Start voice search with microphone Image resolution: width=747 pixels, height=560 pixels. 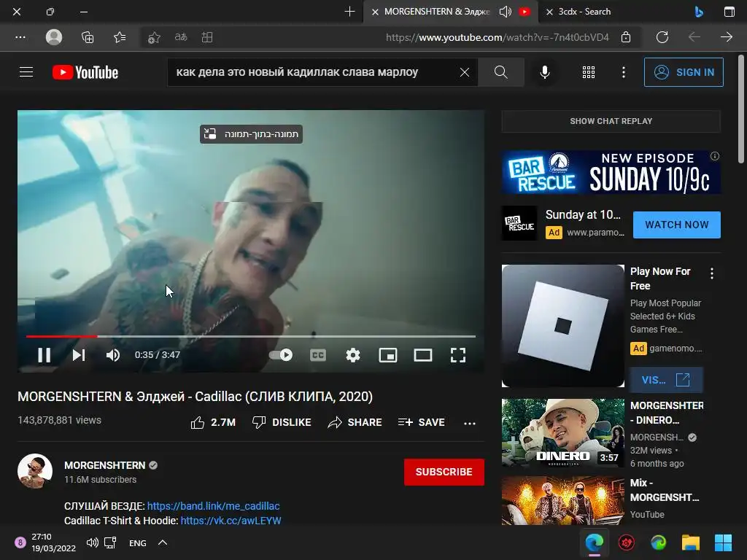pyautogui.click(x=544, y=72)
